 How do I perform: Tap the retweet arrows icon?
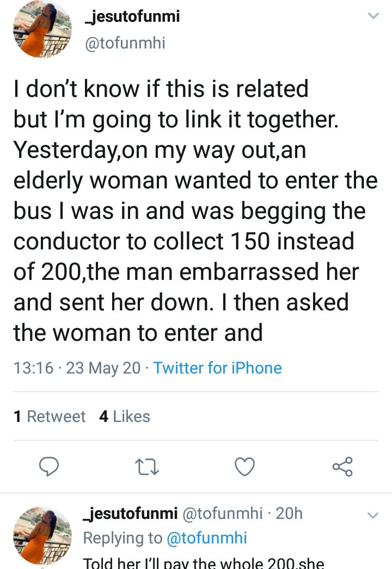click(146, 467)
